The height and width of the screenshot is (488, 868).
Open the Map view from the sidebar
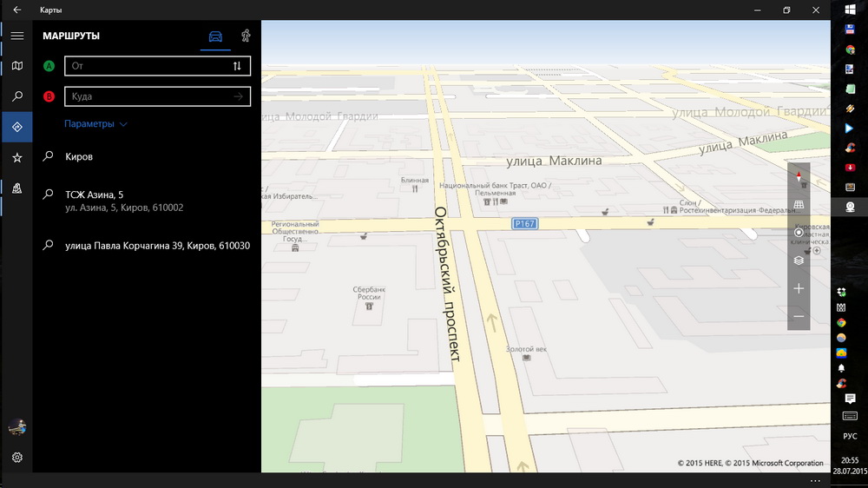pos(17,66)
